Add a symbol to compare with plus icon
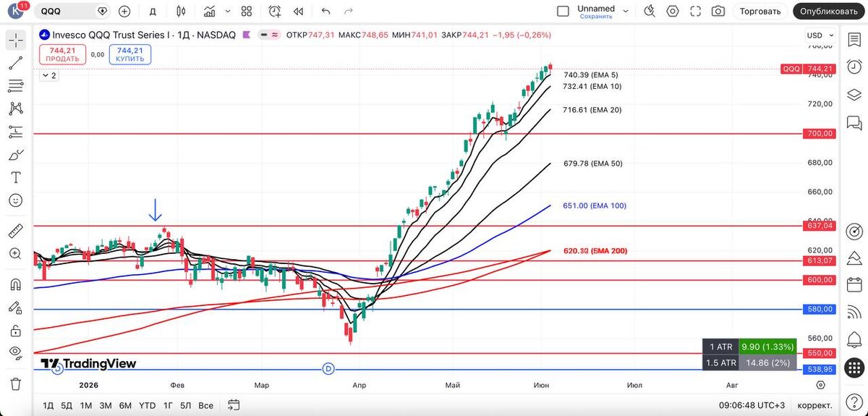 (x=124, y=11)
